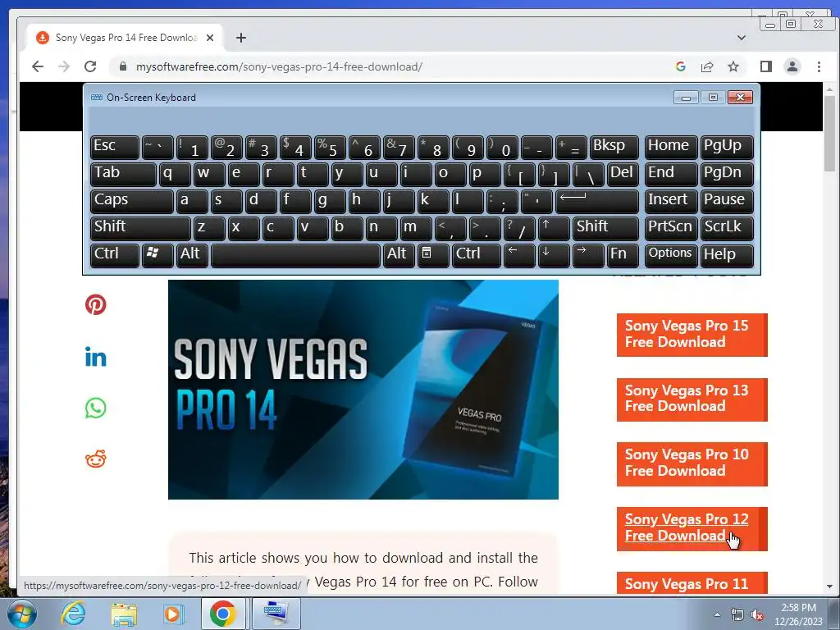Click the Bksp key on On-Screen Keyboard
The height and width of the screenshot is (630, 840).
click(614, 147)
